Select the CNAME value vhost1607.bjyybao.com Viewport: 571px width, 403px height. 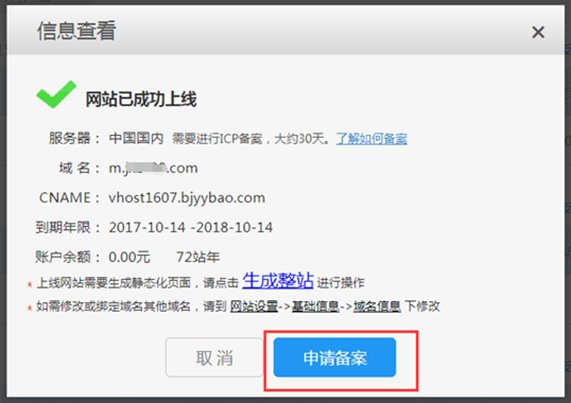(x=187, y=198)
